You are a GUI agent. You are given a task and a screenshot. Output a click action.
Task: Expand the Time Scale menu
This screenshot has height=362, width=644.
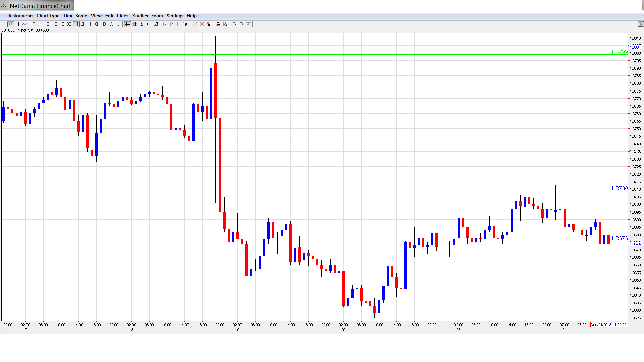pyautogui.click(x=75, y=16)
